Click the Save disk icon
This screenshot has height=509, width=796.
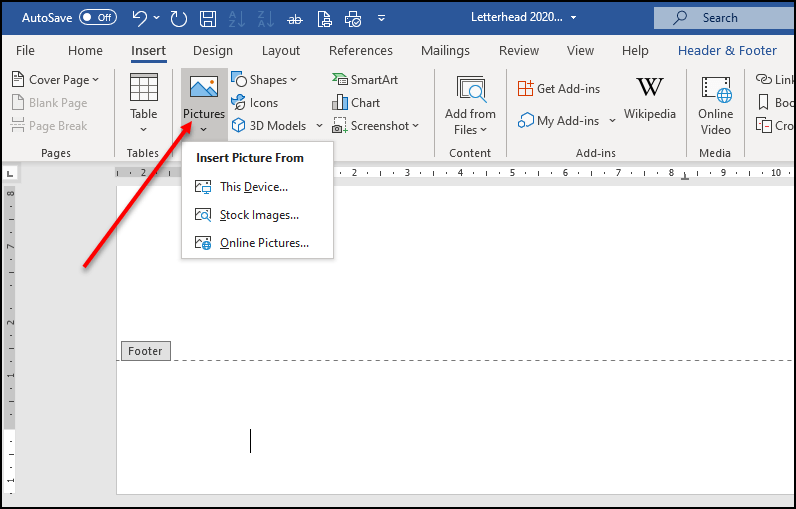[208, 18]
